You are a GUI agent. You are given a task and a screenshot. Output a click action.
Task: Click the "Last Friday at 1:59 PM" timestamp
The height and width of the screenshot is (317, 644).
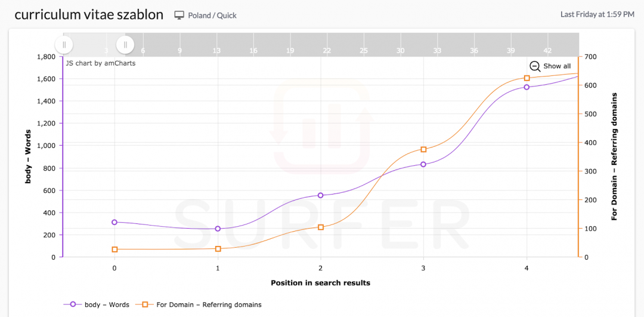(x=597, y=14)
